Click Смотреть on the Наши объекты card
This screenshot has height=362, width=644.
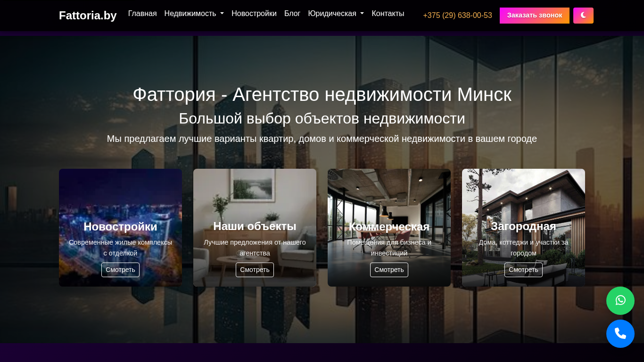[x=255, y=270]
